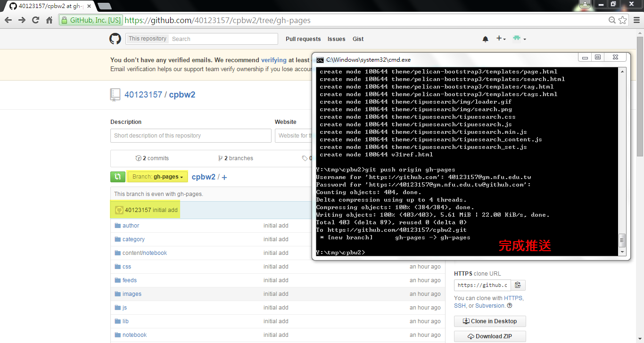This screenshot has height=343, width=644.
Task: Click the Website input field
Action: [293, 136]
